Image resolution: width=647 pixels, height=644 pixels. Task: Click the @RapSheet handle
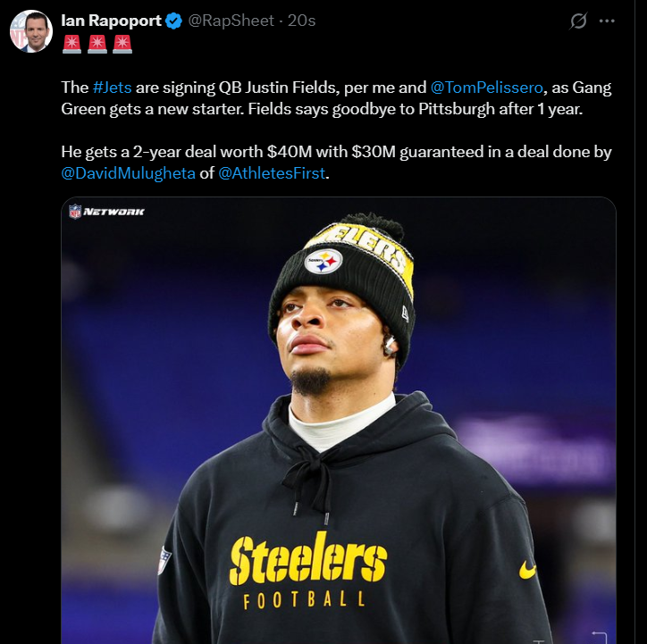coord(232,20)
